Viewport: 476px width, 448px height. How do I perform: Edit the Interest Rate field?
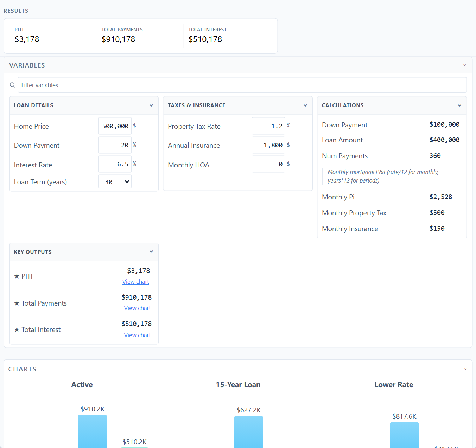115,164
